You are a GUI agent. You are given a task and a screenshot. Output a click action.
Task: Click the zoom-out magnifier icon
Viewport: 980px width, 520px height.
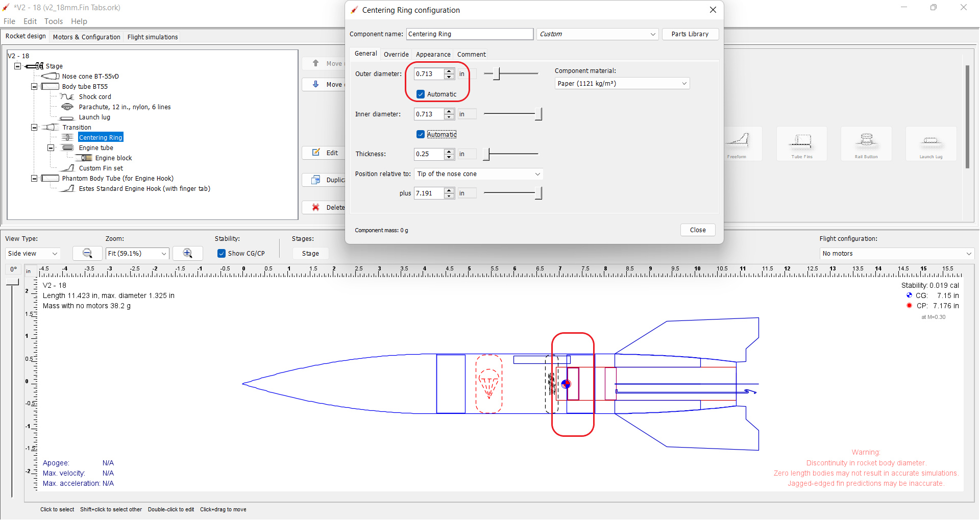(87, 253)
